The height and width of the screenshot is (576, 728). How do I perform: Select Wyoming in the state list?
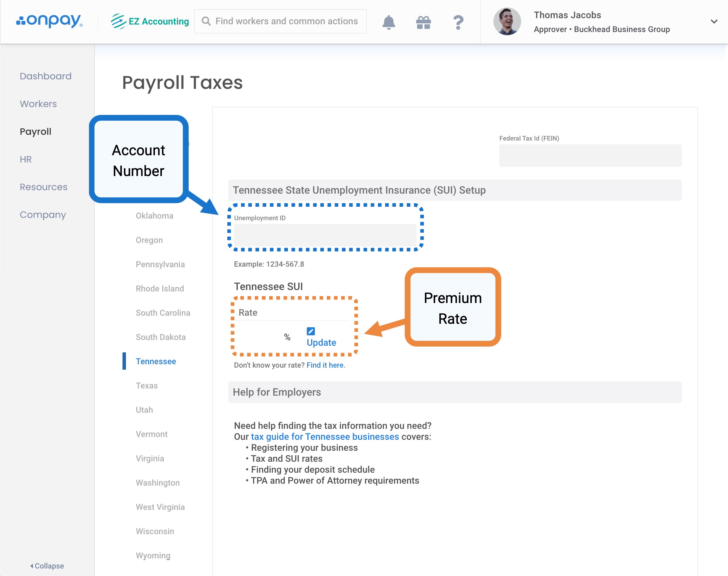pyautogui.click(x=153, y=556)
